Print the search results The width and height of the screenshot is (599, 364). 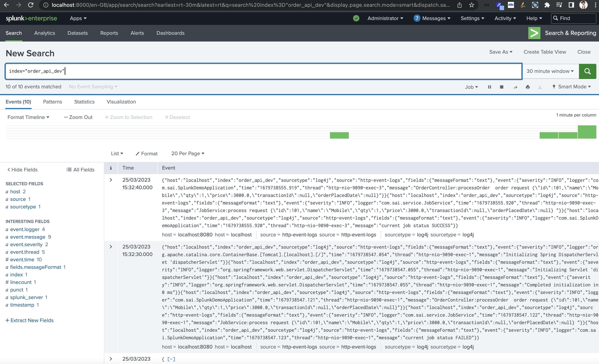point(528,87)
